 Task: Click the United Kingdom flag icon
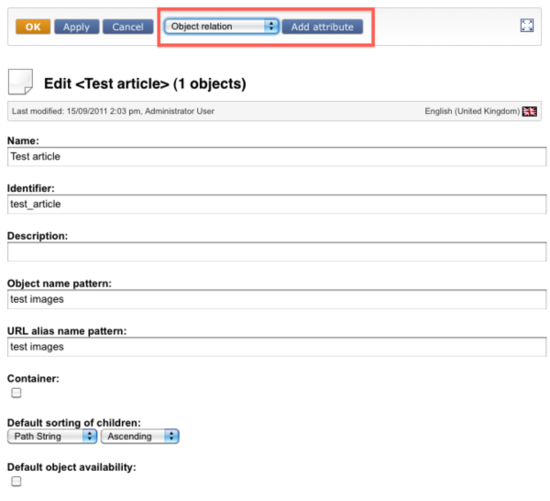point(529,112)
